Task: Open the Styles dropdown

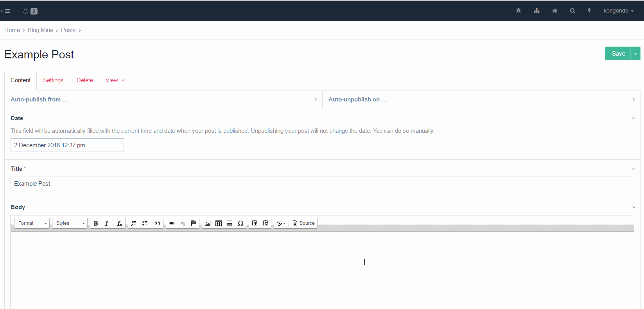Action: click(70, 223)
